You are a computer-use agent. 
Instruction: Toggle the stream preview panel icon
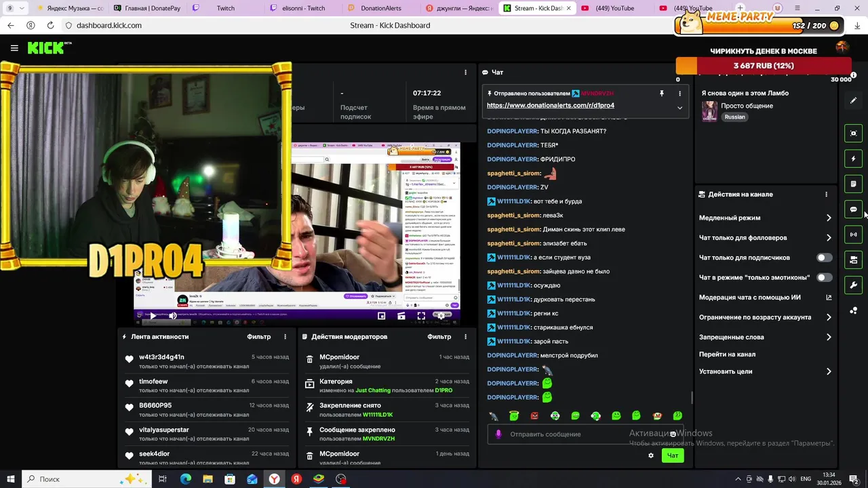(854, 134)
